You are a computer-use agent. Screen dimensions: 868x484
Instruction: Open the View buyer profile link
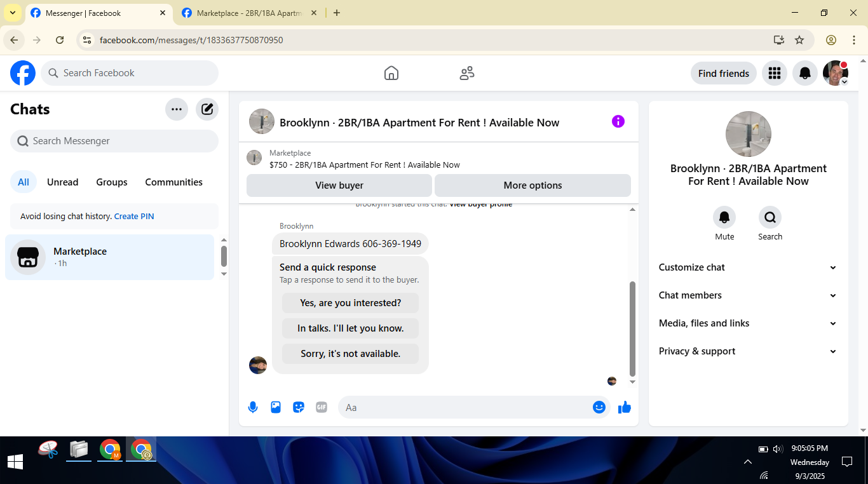click(x=481, y=204)
